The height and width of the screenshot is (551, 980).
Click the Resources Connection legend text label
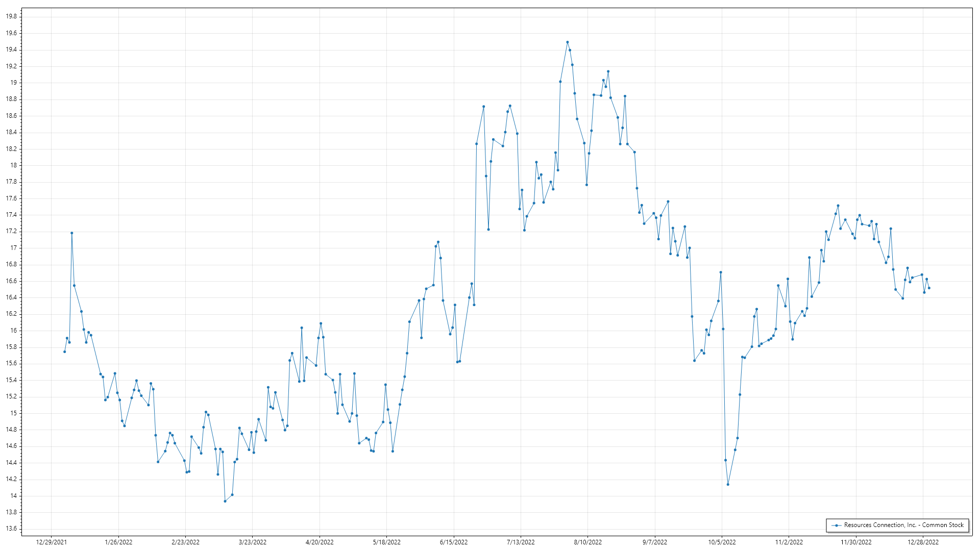click(903, 525)
